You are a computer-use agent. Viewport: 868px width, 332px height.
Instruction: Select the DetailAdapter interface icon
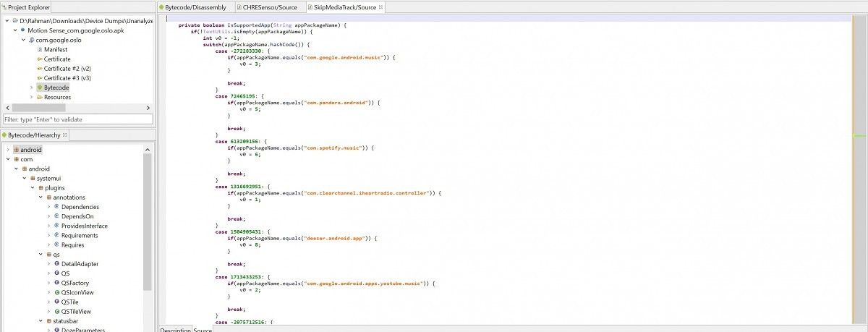pyautogui.click(x=56, y=264)
